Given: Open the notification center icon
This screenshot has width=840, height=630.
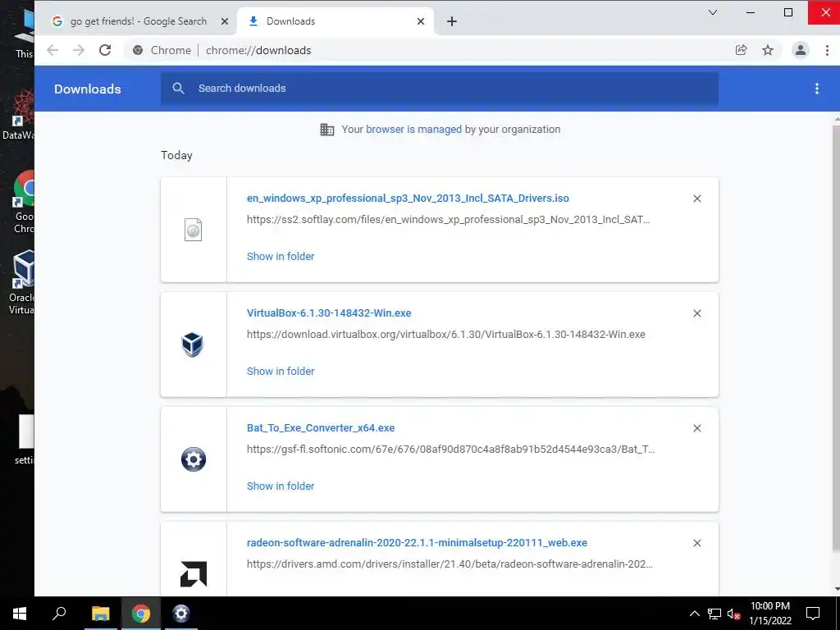Looking at the screenshot, I should [813, 614].
